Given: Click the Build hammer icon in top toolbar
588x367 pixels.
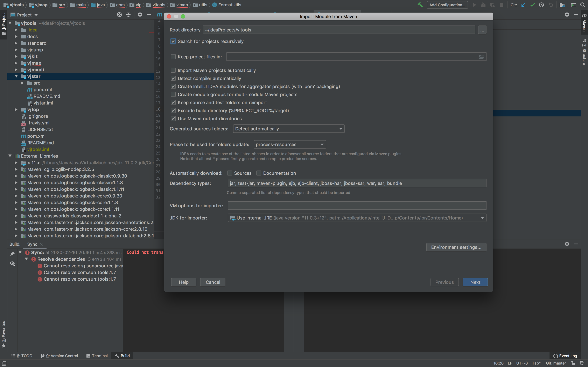Looking at the screenshot, I should click(420, 5).
